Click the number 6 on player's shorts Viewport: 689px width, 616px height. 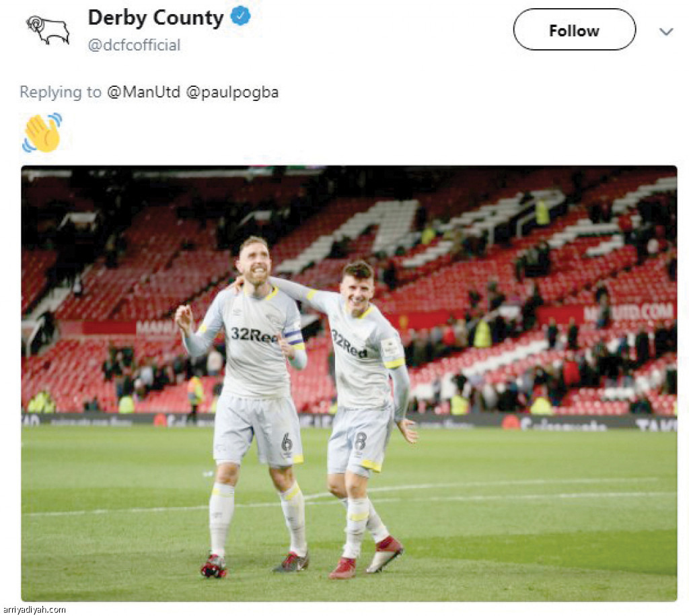(x=287, y=442)
